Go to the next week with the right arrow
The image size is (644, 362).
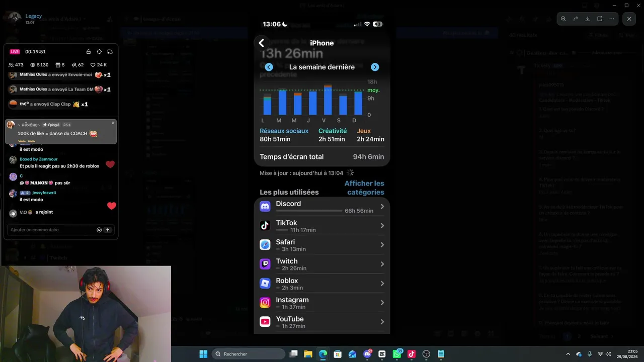coord(375,67)
